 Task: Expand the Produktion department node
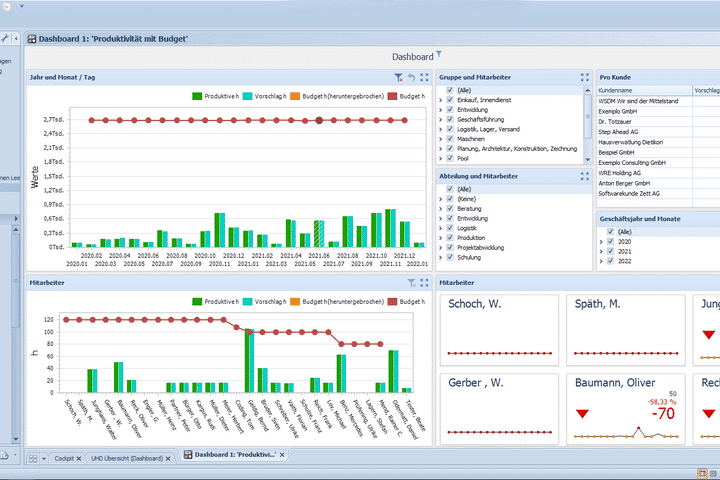pyautogui.click(x=440, y=238)
